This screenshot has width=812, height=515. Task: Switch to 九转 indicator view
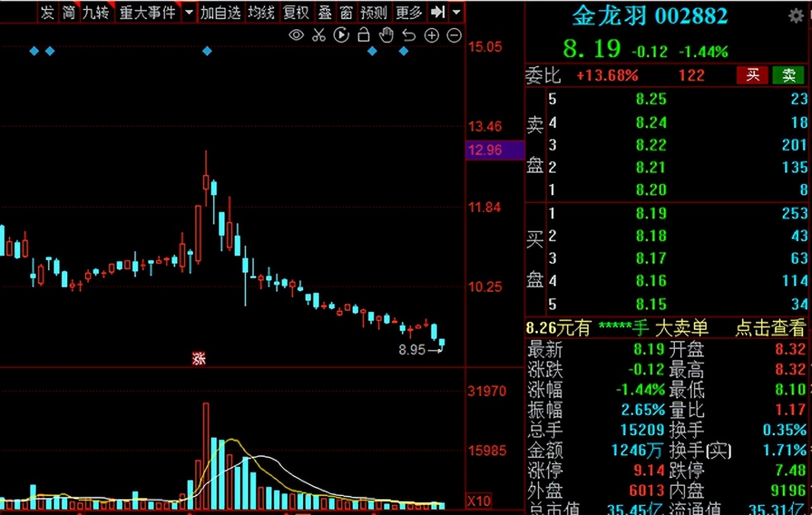click(95, 12)
